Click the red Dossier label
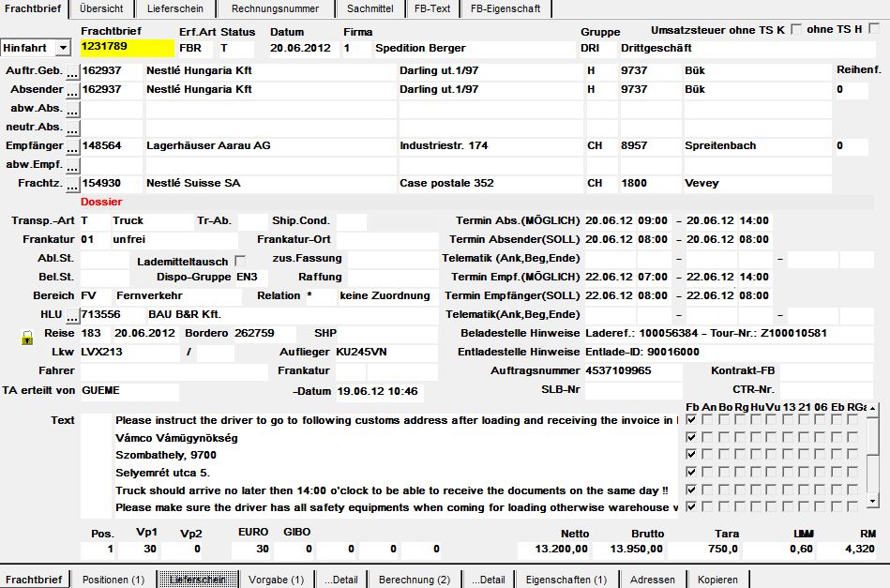 [101, 202]
